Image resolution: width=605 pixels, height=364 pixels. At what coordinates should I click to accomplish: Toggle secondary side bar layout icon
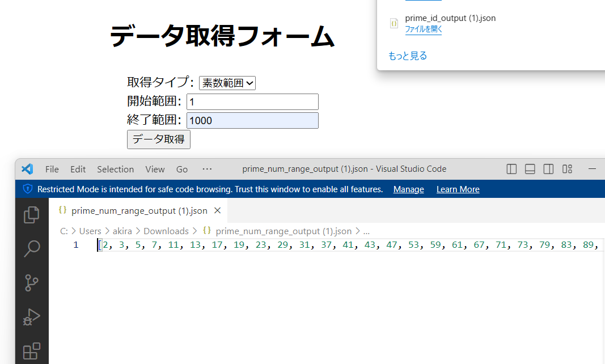[x=548, y=169]
